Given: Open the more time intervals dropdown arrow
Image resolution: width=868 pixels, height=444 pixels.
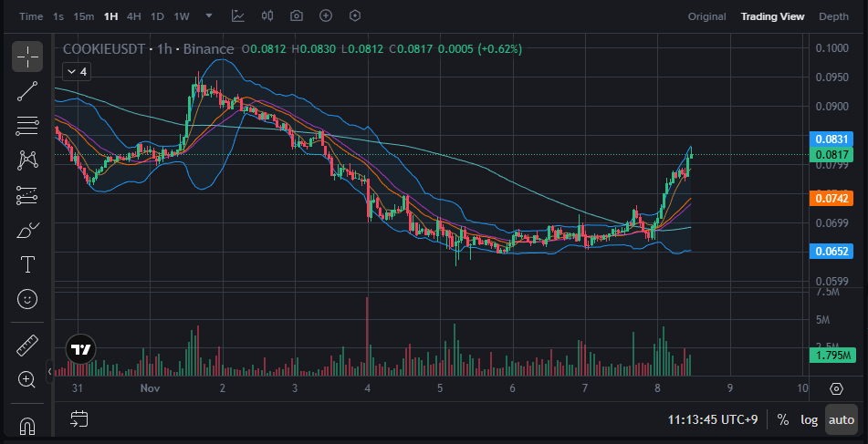Looking at the screenshot, I should 209,16.
